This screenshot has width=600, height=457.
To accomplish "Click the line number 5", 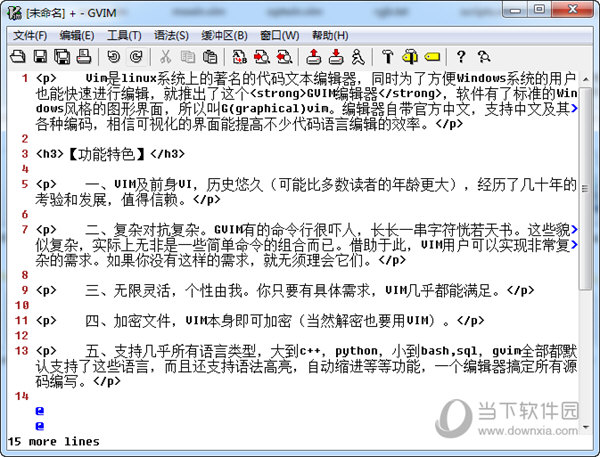I will click(x=25, y=184).
